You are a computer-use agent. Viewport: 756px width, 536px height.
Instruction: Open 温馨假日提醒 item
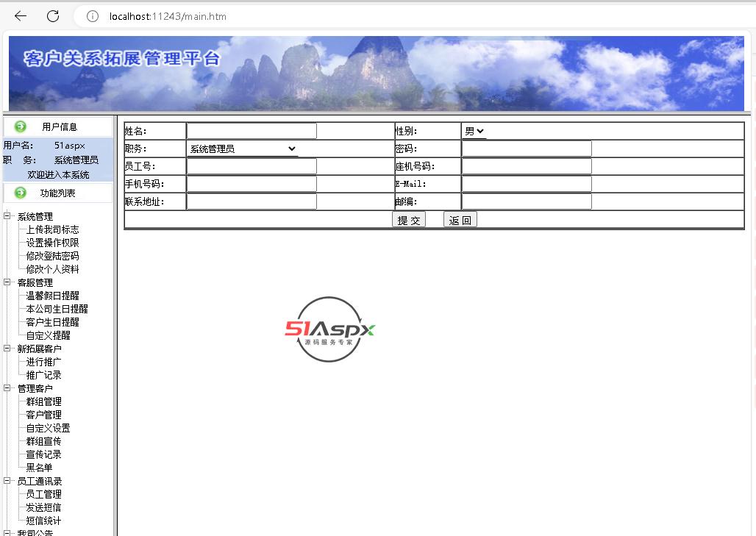[x=52, y=296]
